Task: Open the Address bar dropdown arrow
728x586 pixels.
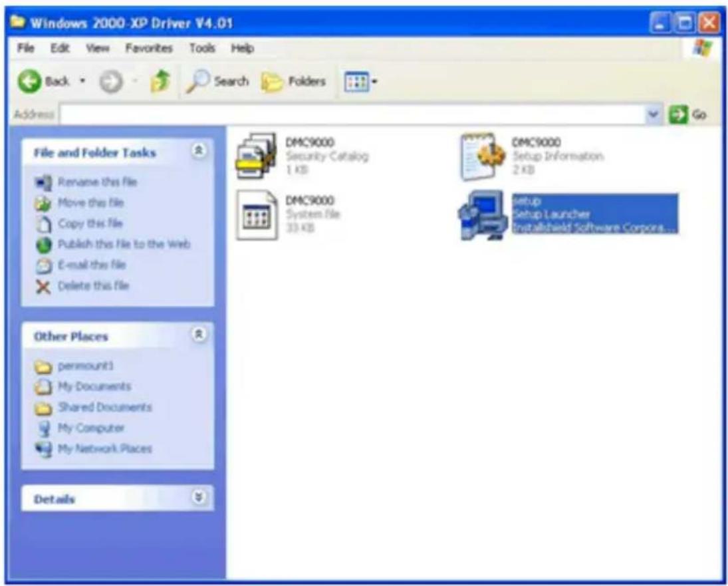Action: [x=654, y=114]
